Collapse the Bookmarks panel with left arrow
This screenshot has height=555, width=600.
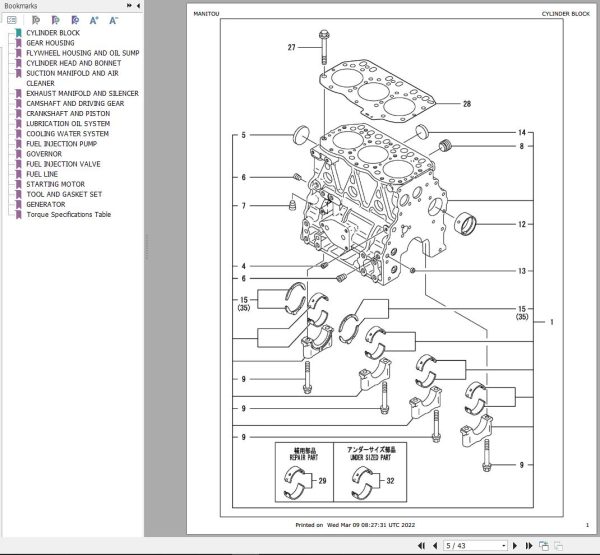tap(138, 6)
